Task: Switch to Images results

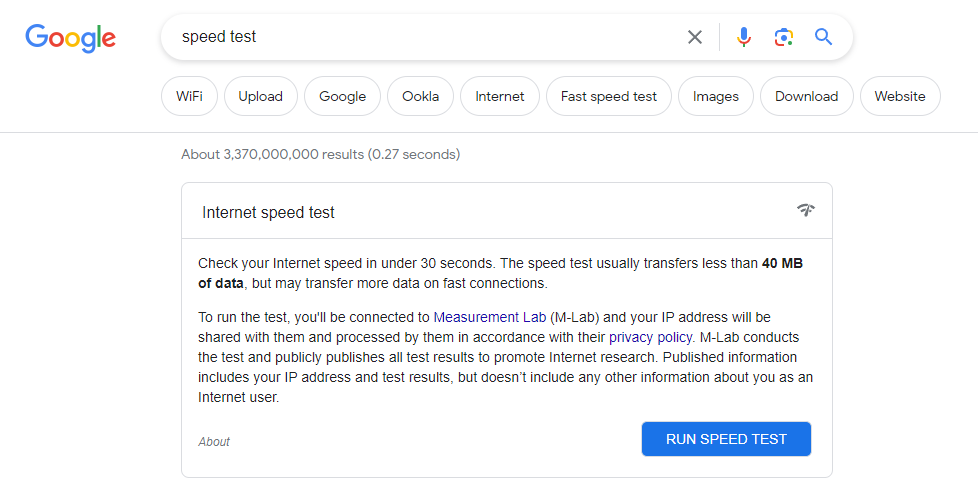Action: [715, 96]
